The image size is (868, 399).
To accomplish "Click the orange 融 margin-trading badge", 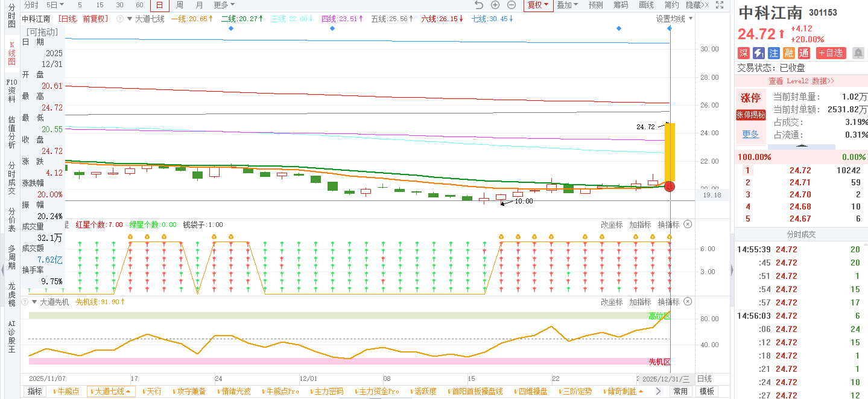I will coord(789,53).
